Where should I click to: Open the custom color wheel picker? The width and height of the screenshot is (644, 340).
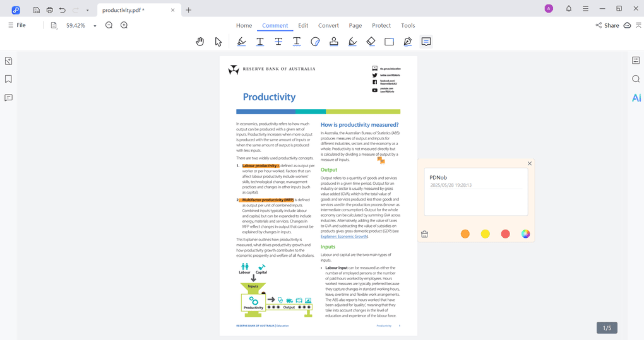pos(525,234)
